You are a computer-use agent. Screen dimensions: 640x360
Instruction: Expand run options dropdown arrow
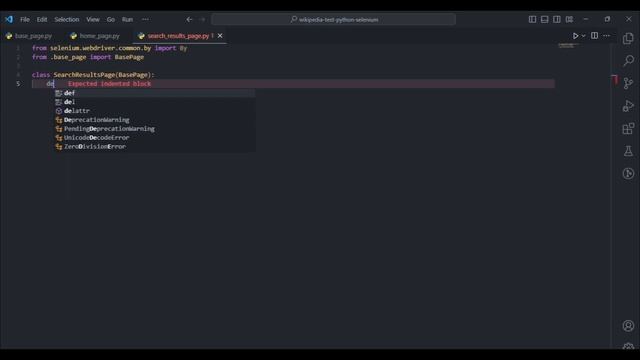(x=583, y=36)
